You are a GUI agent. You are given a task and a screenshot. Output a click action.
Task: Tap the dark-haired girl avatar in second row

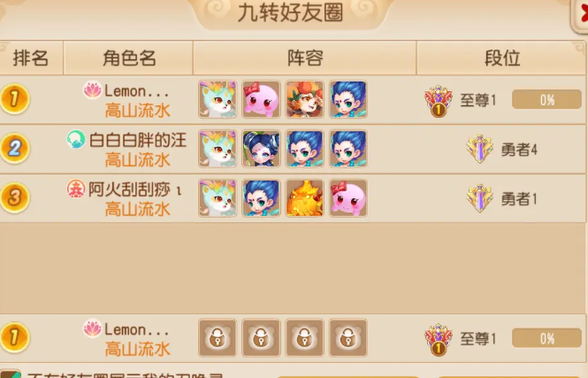coord(261,149)
